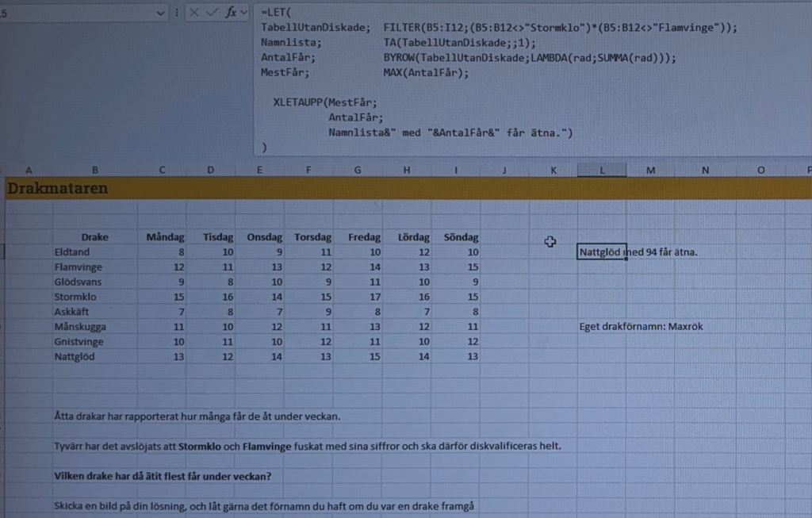Click Eldtand's Måndag value 8
This screenshot has width=812, height=518.
(162, 252)
